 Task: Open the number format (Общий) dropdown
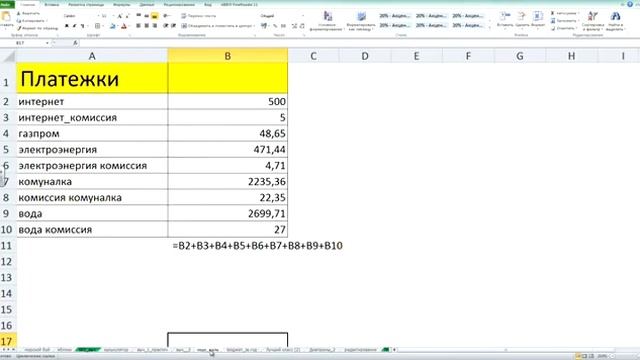click(303, 16)
